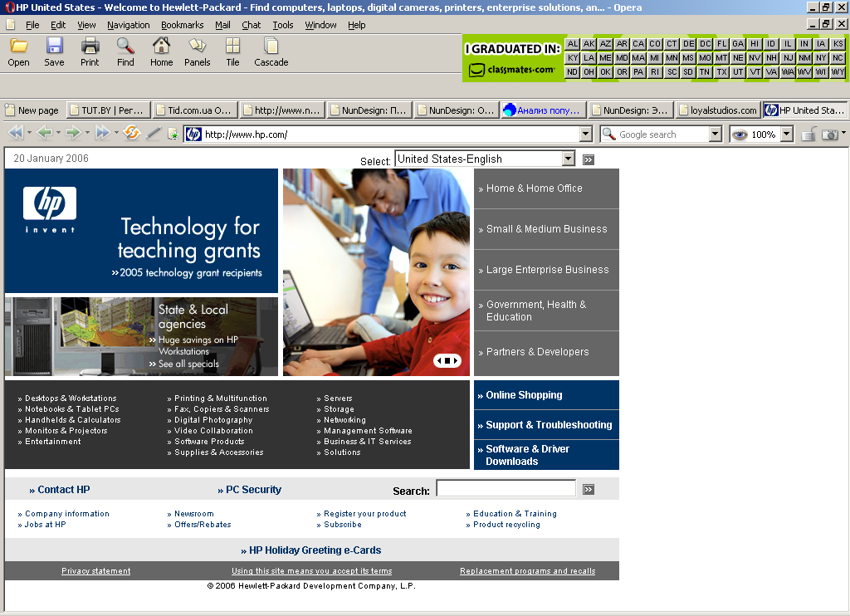850x616 pixels.
Task: Go to Online Shopping
Action: (x=524, y=395)
